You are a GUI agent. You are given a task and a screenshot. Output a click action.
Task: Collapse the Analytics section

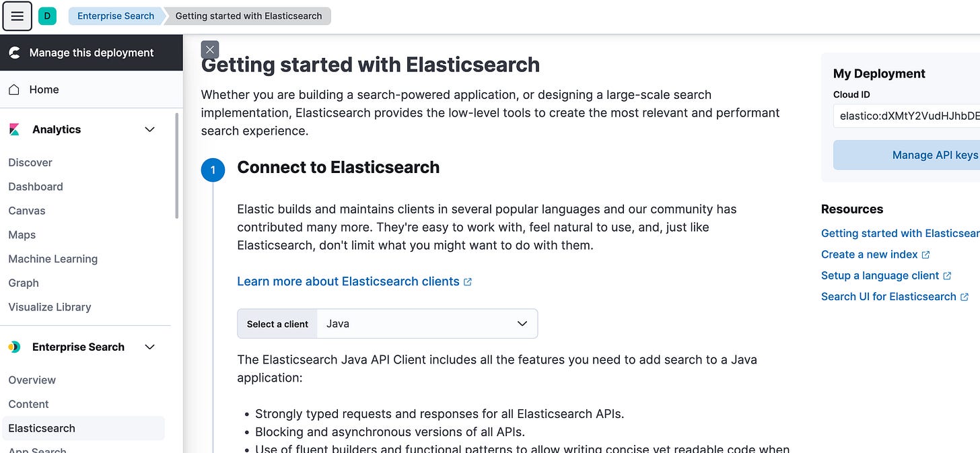pos(150,129)
